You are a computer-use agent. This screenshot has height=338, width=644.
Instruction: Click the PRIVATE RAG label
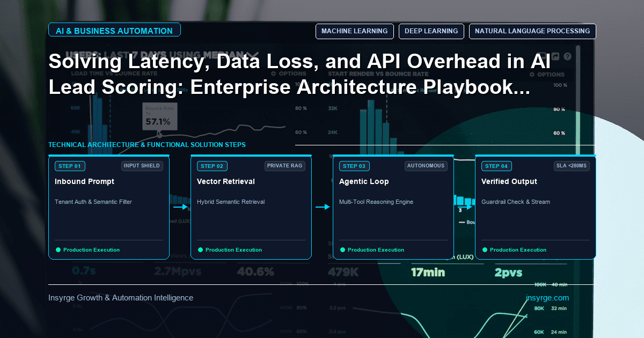[x=285, y=166]
